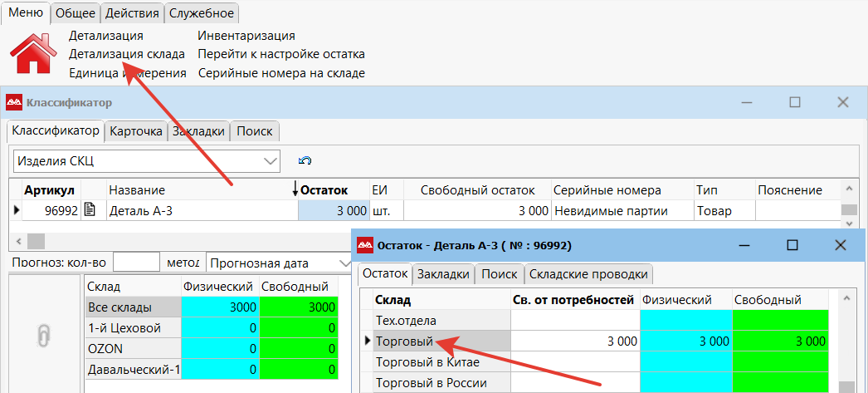Screen dimensions: 868x393
Task: Click the Прогноз кол-во input field
Action: (135, 263)
